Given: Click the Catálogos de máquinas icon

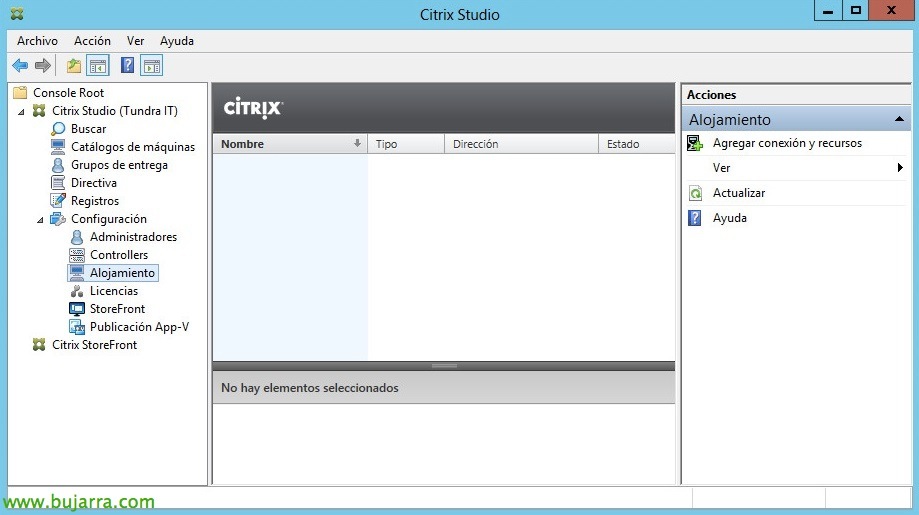Looking at the screenshot, I should coord(58,146).
